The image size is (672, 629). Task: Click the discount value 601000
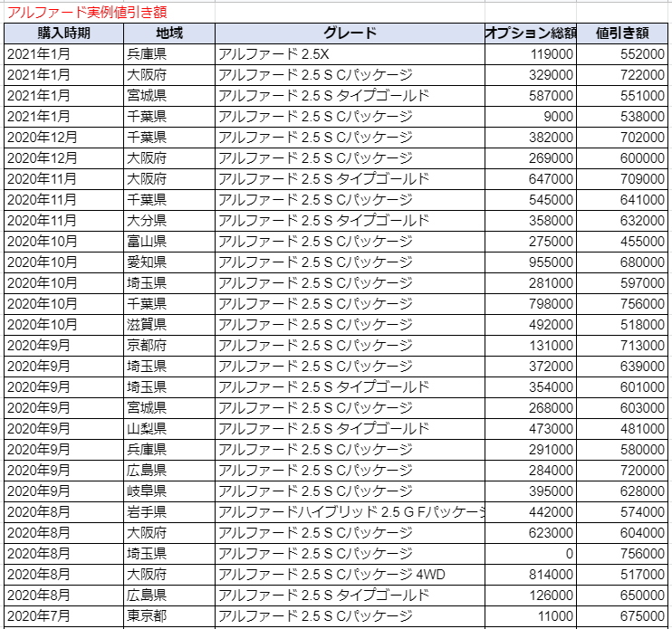coord(622,387)
